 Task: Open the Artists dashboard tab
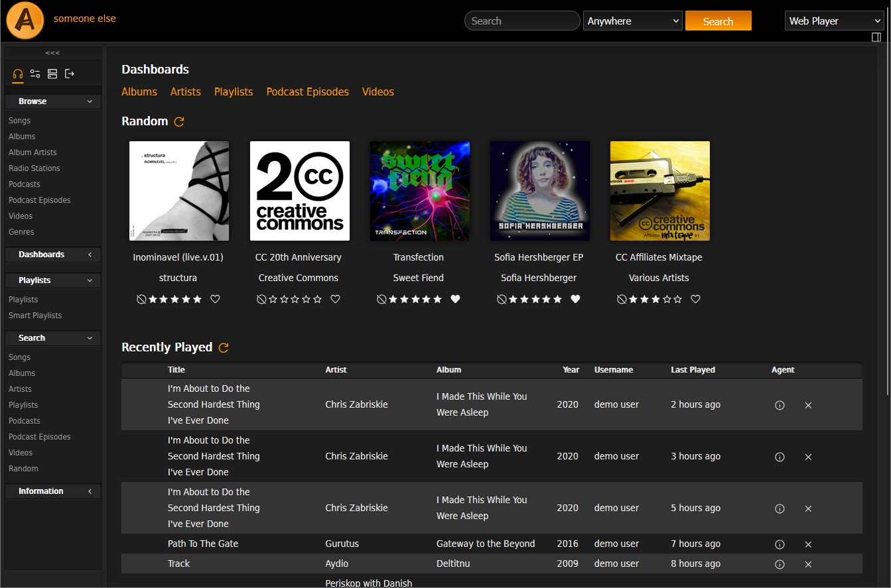click(x=186, y=91)
